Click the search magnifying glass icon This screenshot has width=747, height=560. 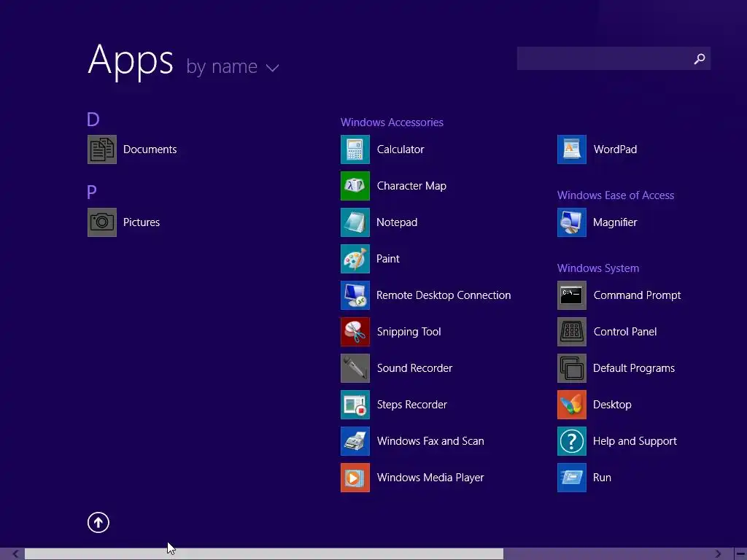(700, 58)
